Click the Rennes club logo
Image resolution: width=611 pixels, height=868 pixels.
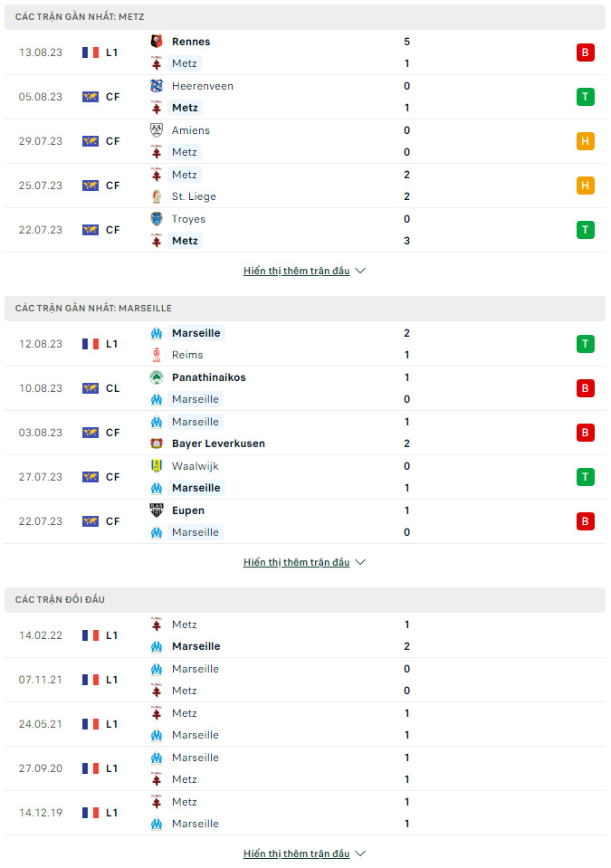157,41
